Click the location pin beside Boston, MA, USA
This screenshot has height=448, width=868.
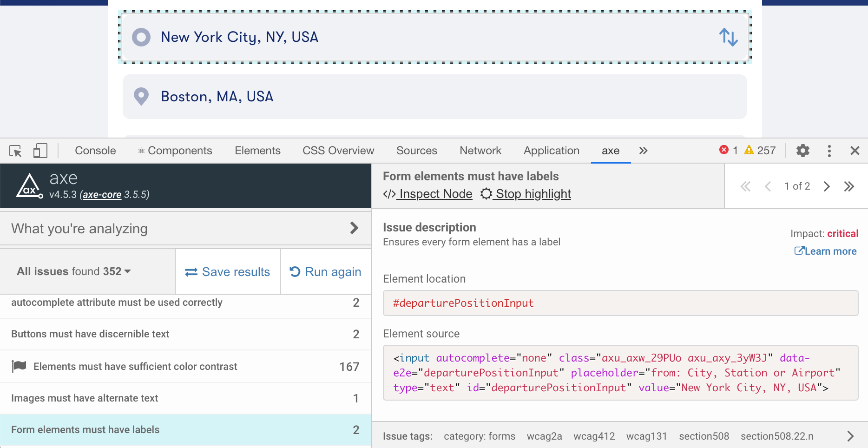[x=141, y=96]
